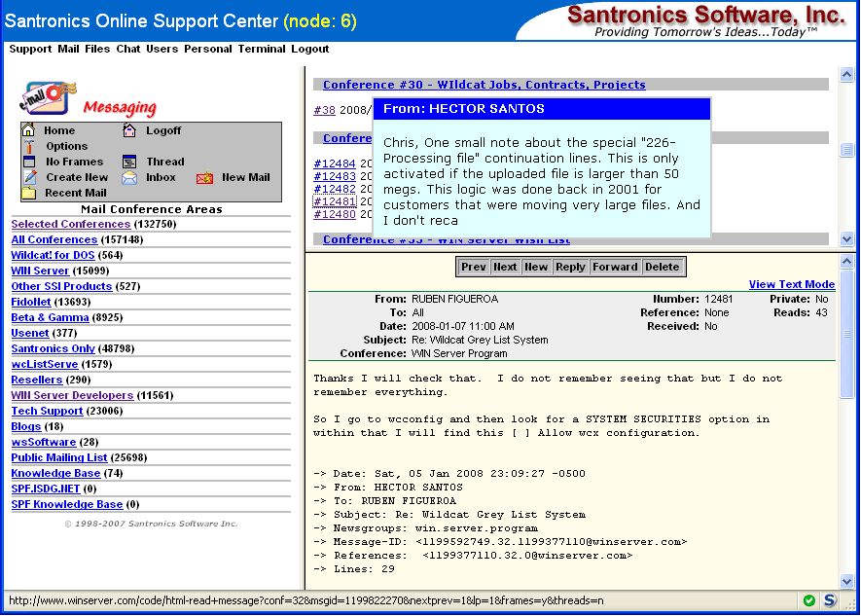Viewport: 861px width, 616px height.
Task: Click the Thread view icon
Action: click(129, 162)
